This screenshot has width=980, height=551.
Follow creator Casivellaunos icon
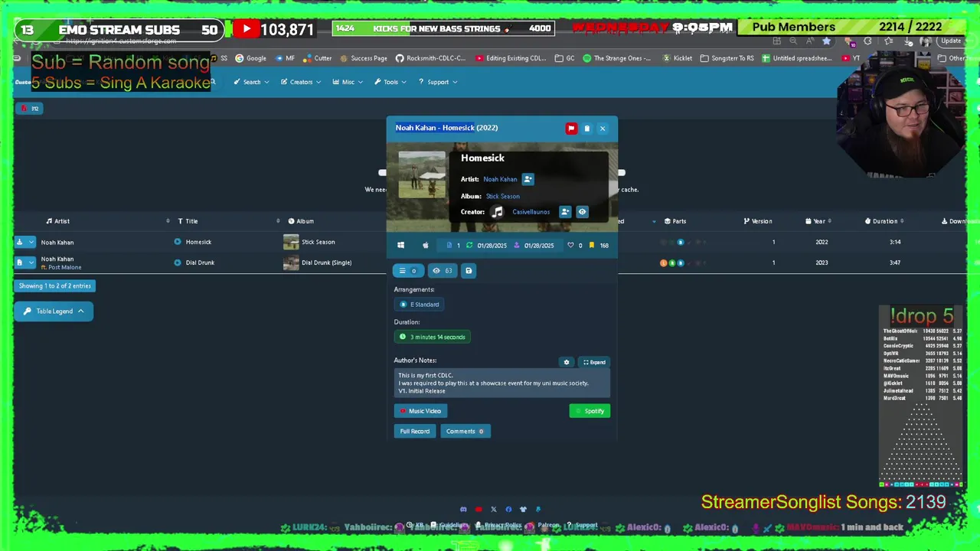click(x=565, y=212)
